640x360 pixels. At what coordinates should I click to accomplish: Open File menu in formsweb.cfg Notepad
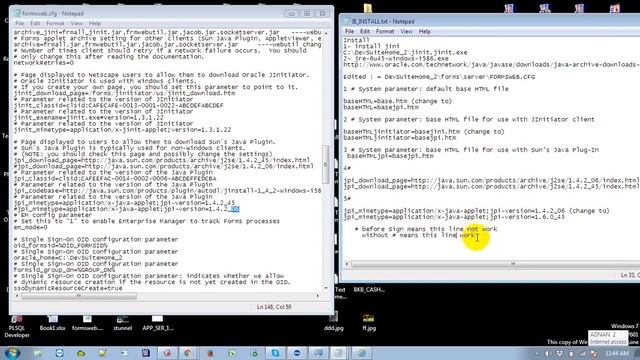20,24
